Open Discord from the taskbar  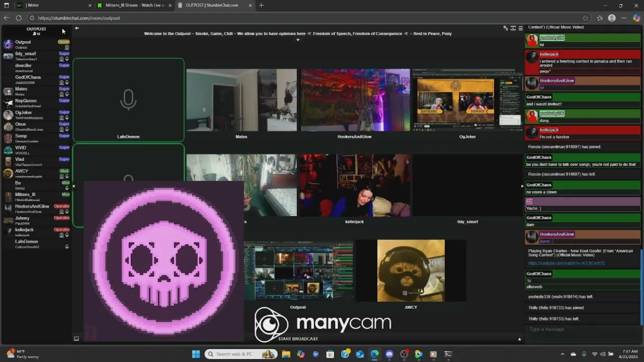tap(389, 354)
